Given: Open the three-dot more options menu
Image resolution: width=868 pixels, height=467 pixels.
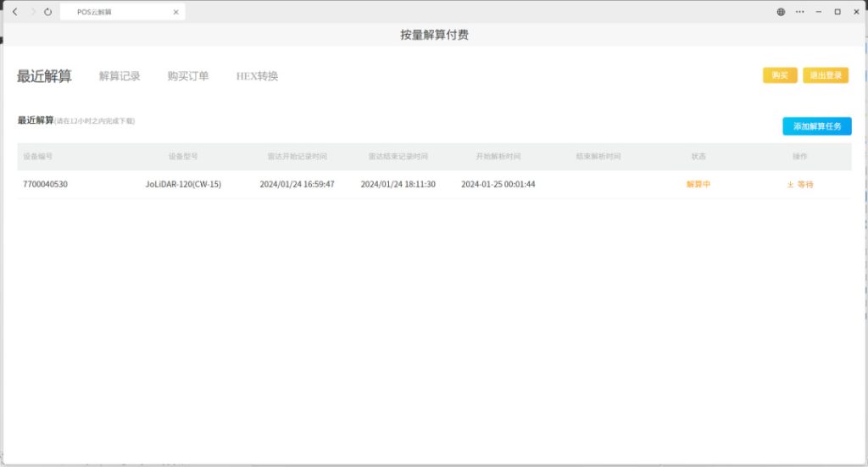Looking at the screenshot, I should [x=799, y=12].
